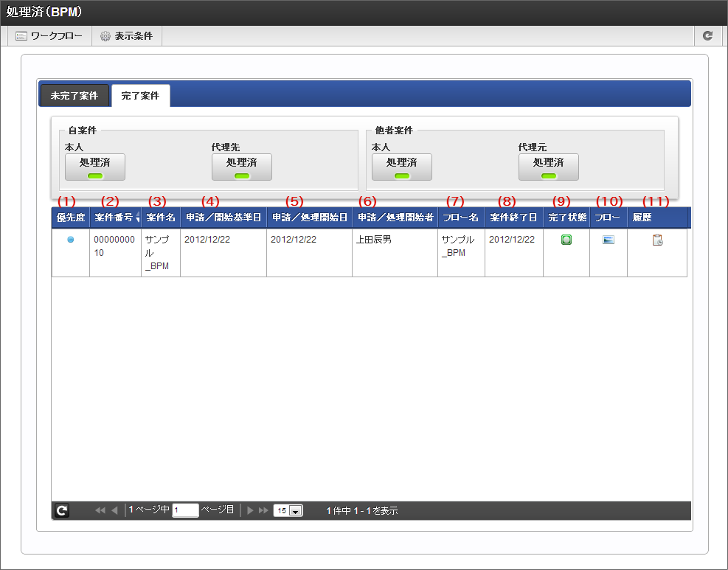Go to last page arrow icon
Image resolution: width=728 pixels, height=570 pixels.
click(x=263, y=510)
